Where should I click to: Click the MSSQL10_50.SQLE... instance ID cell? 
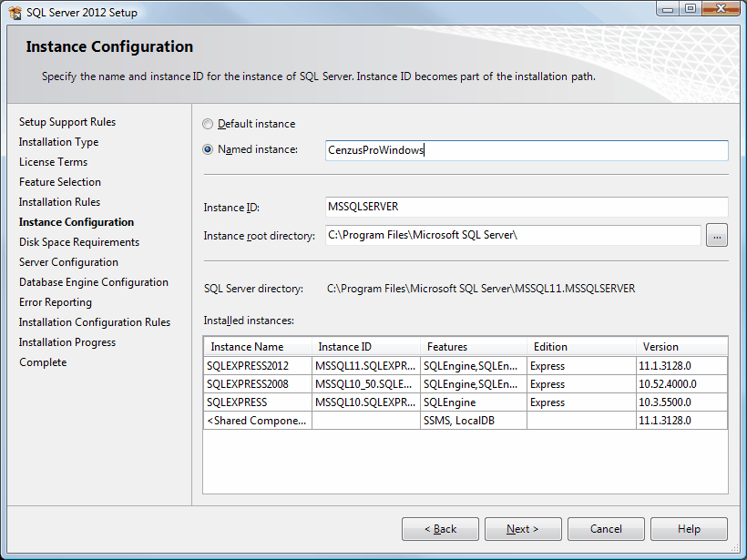(x=366, y=384)
